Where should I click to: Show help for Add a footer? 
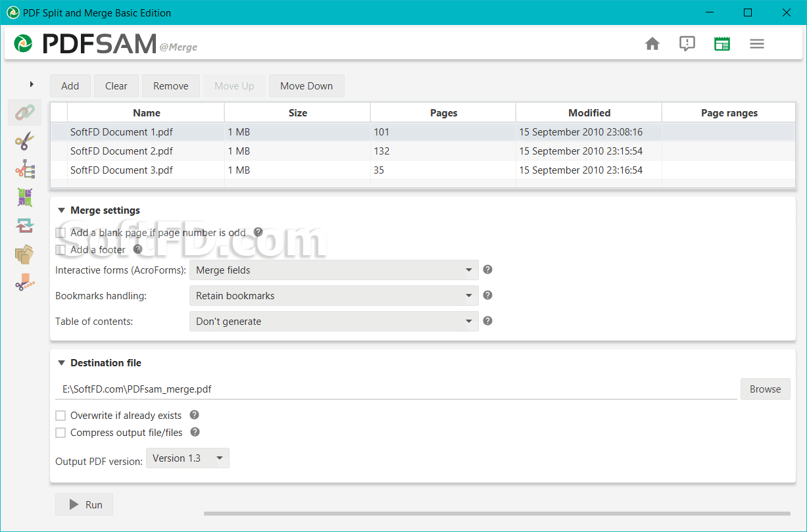tap(137, 249)
